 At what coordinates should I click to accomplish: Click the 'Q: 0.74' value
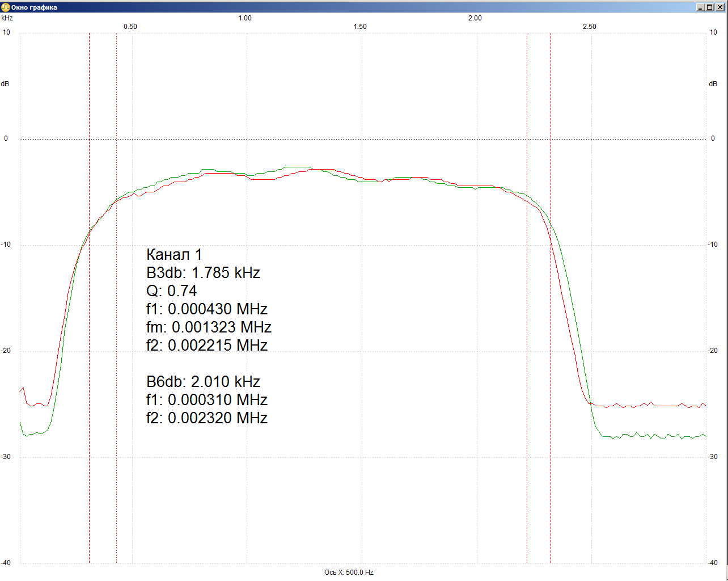[172, 291]
